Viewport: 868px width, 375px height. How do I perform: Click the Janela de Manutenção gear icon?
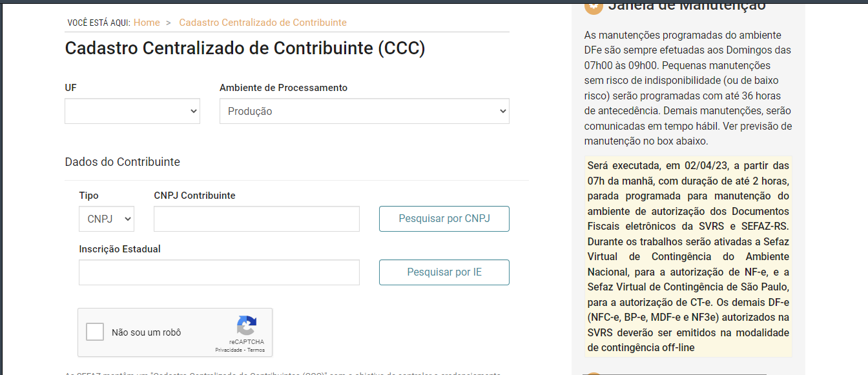click(594, 6)
